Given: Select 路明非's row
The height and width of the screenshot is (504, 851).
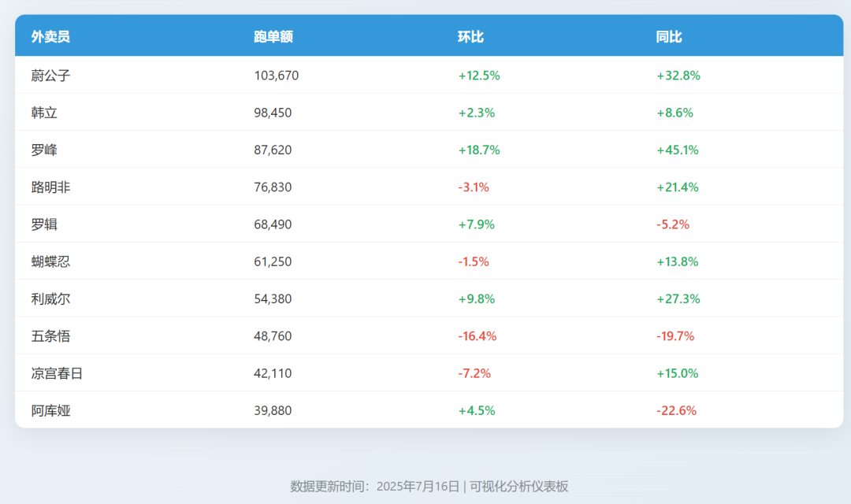Looking at the screenshot, I should point(47,187).
